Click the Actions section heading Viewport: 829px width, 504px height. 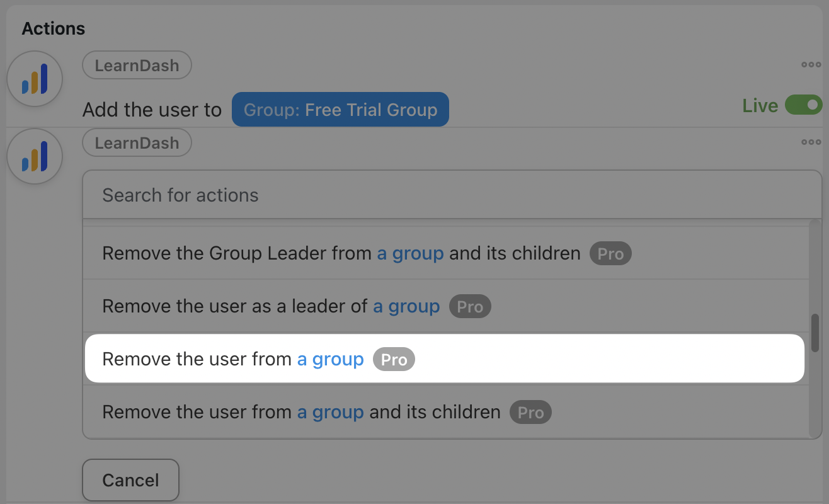point(54,28)
